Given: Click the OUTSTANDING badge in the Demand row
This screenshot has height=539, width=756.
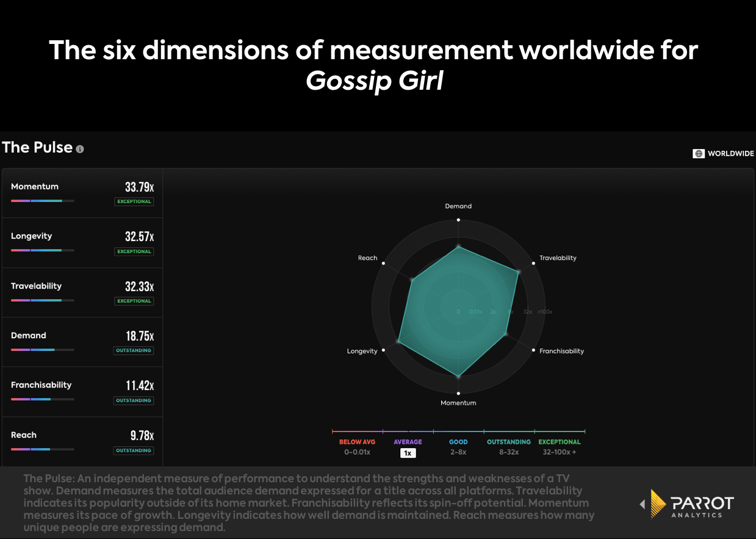Looking at the screenshot, I should click(x=134, y=351).
